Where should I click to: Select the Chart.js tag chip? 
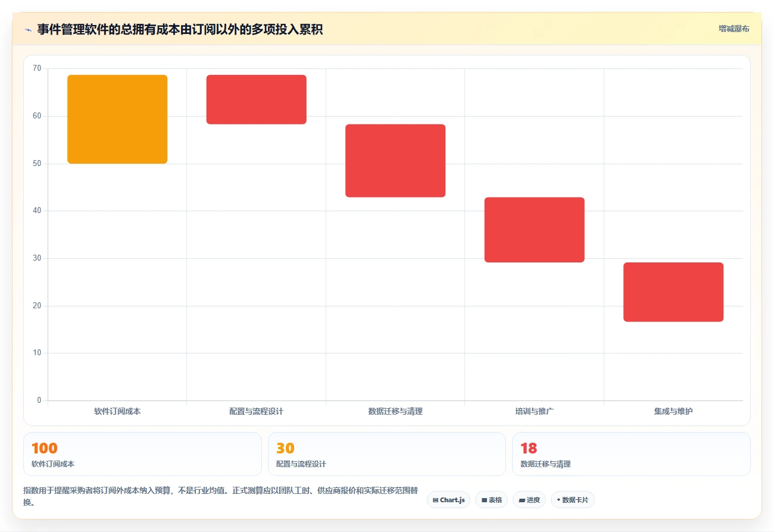tap(448, 500)
